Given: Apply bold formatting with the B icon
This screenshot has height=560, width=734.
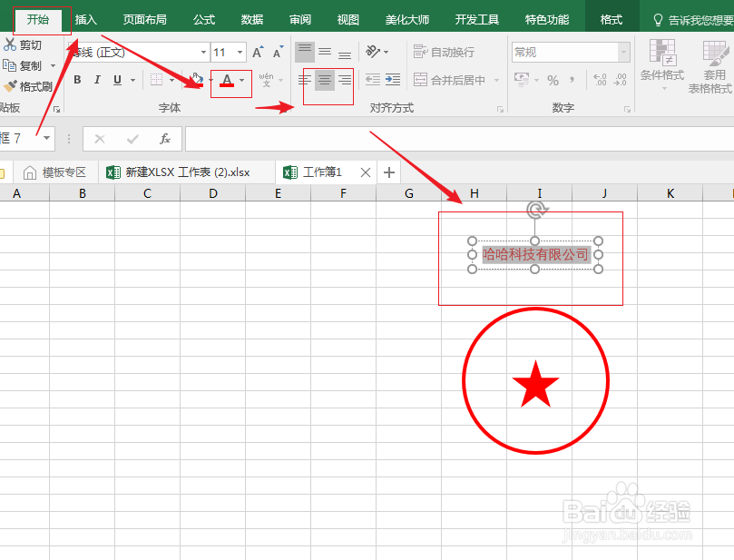Looking at the screenshot, I should (77, 81).
